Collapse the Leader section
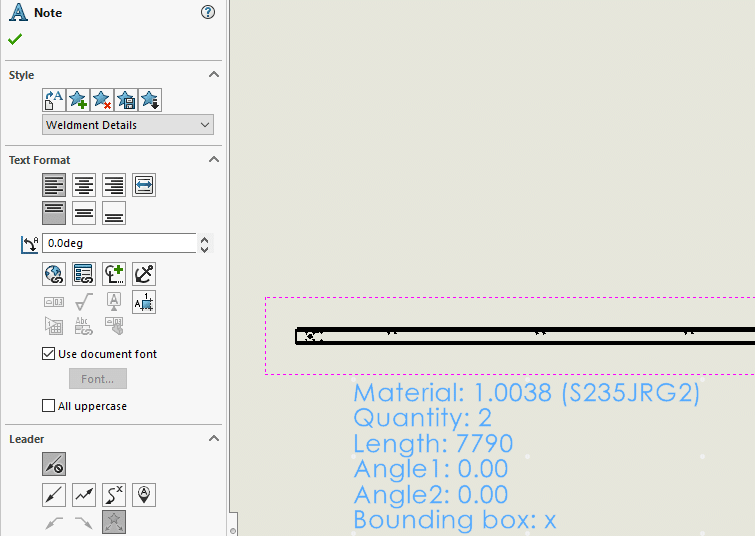Viewport: 755px width, 536px height. [213, 439]
